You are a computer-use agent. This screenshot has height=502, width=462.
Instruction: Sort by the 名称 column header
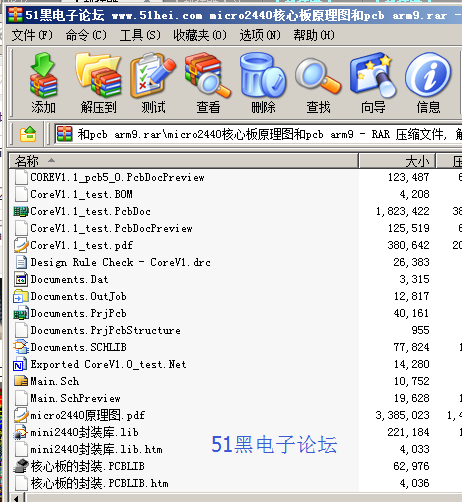[183, 161]
